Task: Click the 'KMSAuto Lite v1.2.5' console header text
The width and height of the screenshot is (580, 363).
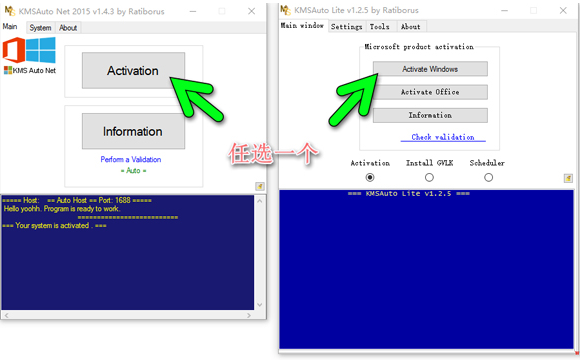Action: [408, 194]
